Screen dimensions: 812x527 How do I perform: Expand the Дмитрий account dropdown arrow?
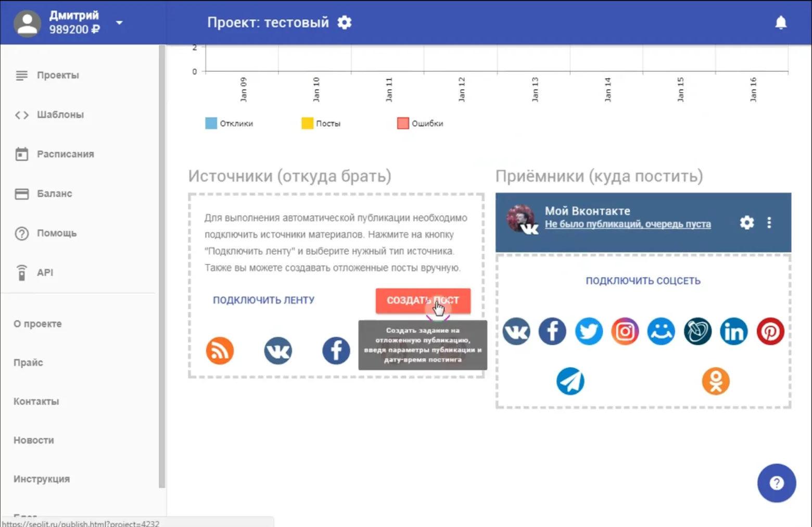pyautogui.click(x=119, y=23)
